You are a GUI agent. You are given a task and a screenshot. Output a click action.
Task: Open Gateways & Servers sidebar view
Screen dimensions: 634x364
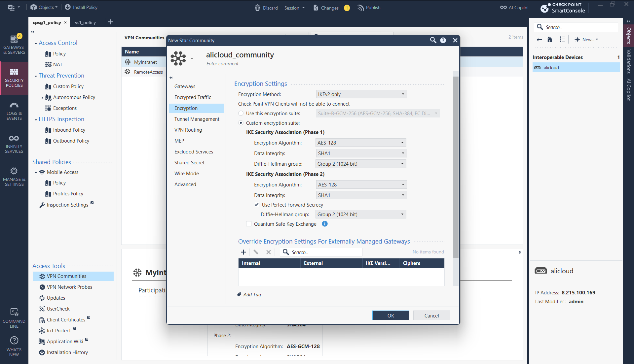[14, 44]
